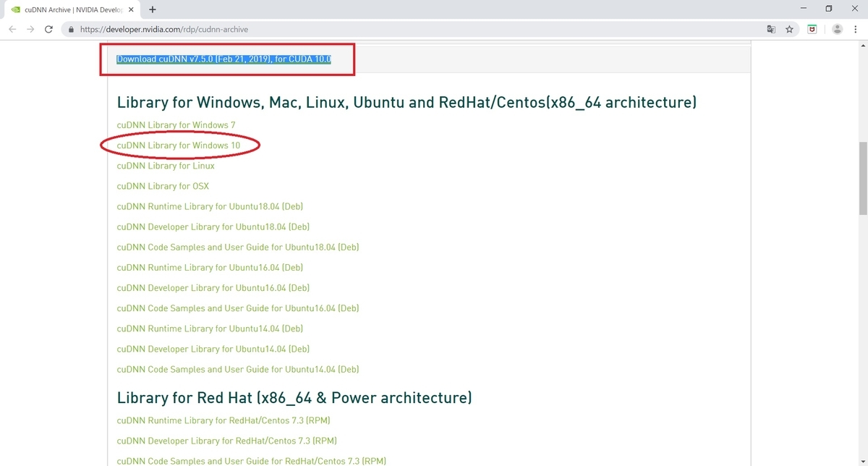Get cuDNN Developer Library for RedHat/Centos 7.3
The height and width of the screenshot is (466, 868).
(227, 440)
